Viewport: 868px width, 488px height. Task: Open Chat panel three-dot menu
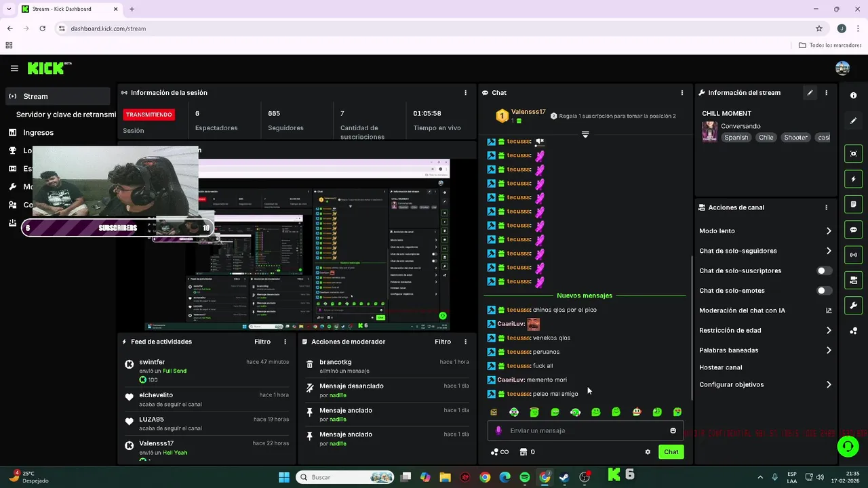(x=682, y=93)
